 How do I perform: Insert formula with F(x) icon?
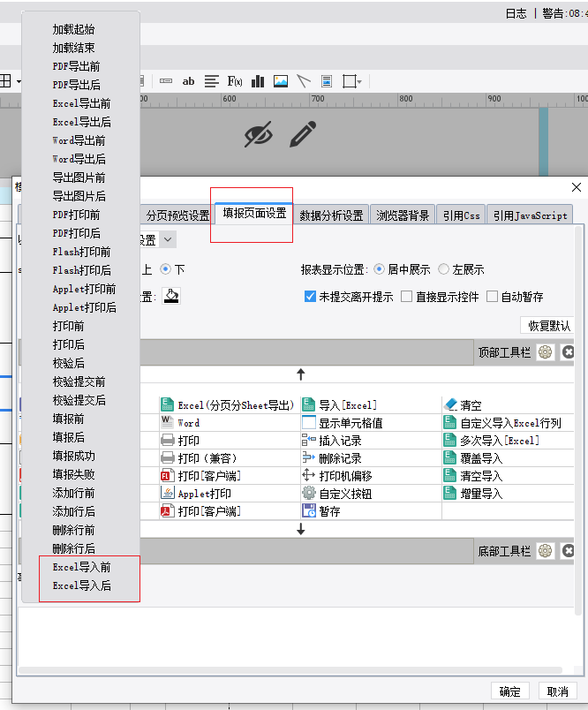click(x=235, y=81)
